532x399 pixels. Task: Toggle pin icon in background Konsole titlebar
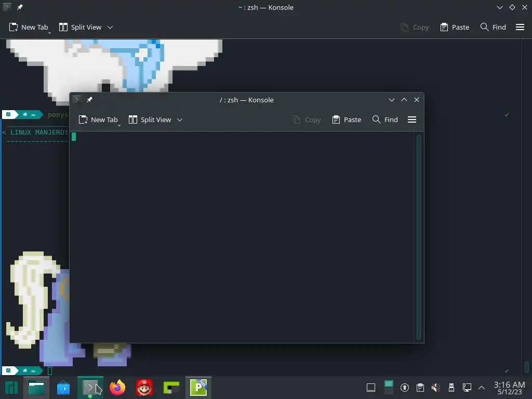[20, 7]
